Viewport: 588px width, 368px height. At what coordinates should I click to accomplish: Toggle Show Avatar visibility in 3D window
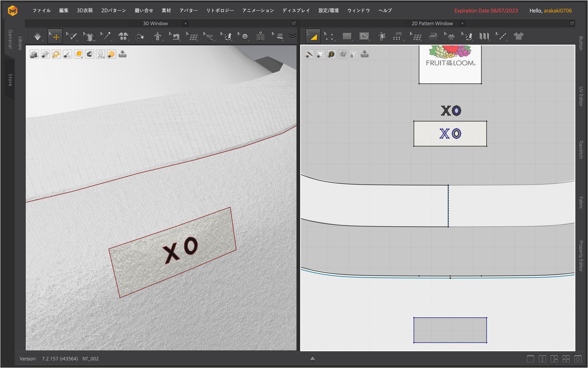click(x=67, y=54)
